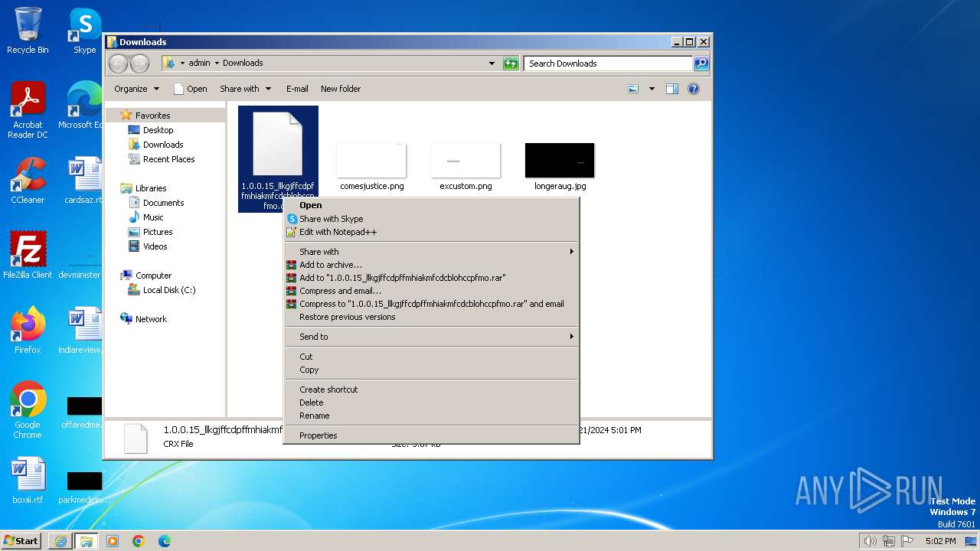Click the Explorer Back navigation button

pyautogui.click(x=118, y=64)
